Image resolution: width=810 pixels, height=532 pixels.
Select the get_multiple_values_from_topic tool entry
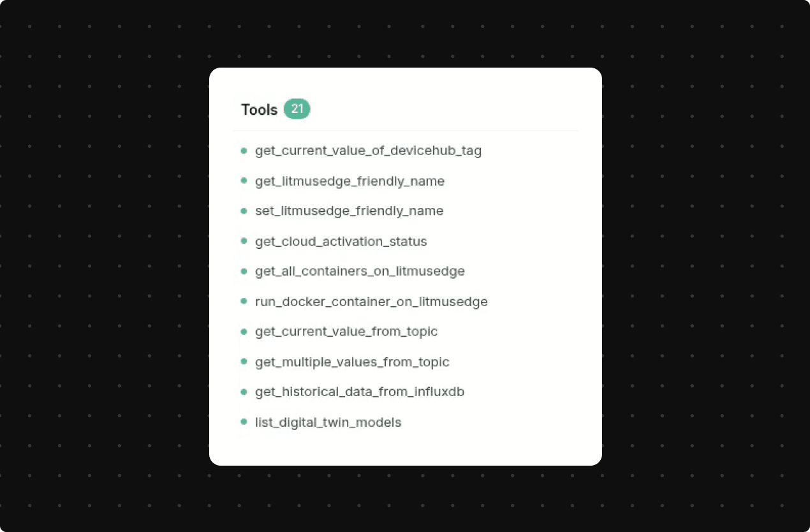click(x=353, y=362)
